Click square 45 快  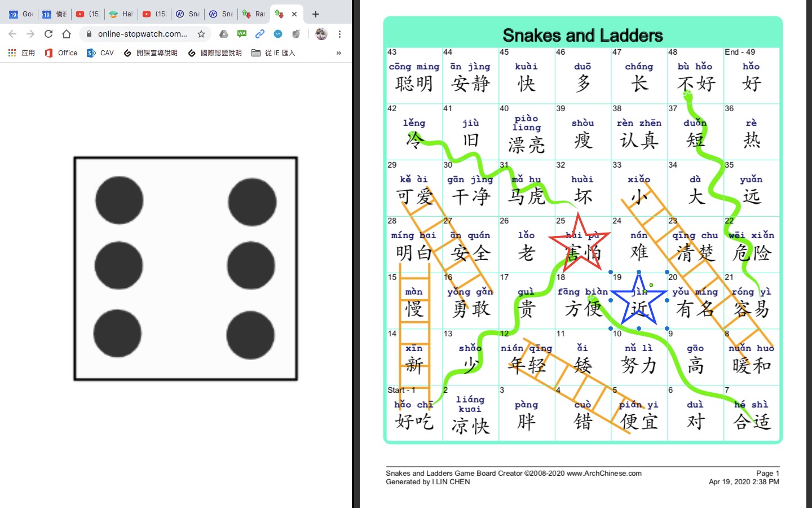click(527, 76)
